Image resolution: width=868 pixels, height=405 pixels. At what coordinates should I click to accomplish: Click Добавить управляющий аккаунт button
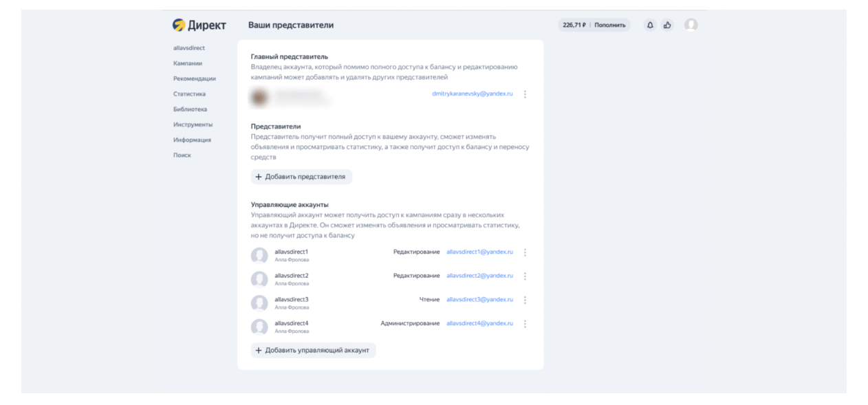pos(313,350)
